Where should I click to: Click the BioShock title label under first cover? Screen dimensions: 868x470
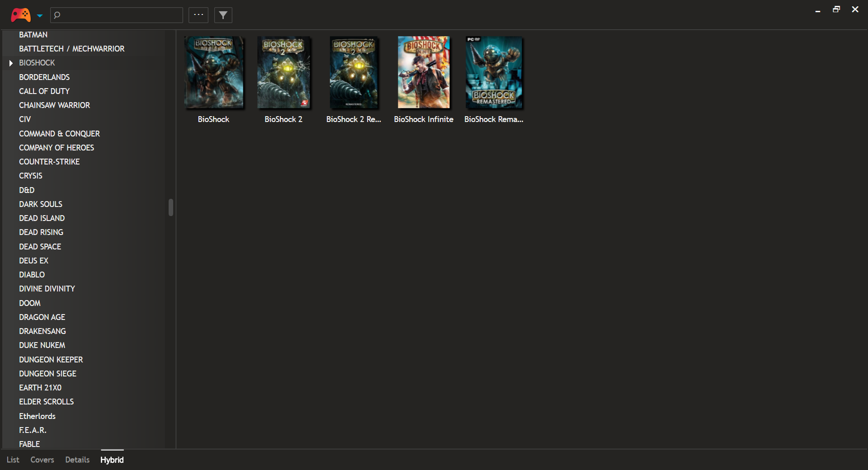(x=213, y=119)
